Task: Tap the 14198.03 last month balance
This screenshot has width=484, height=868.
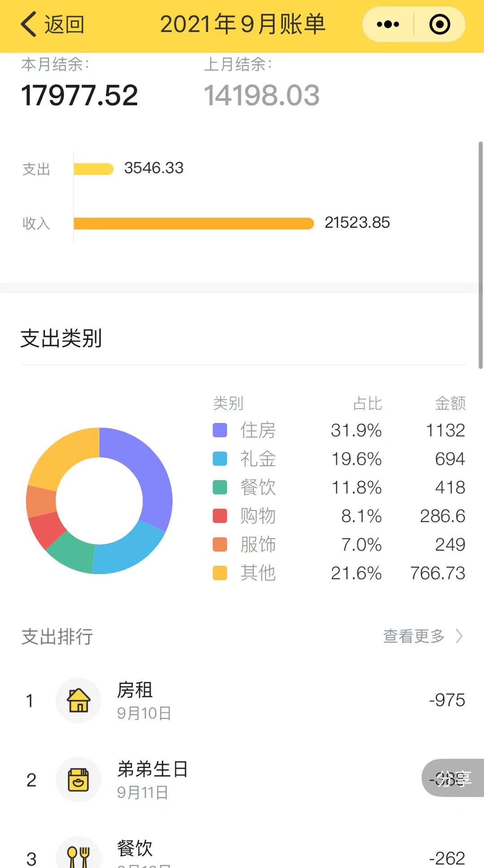Action: [262, 95]
